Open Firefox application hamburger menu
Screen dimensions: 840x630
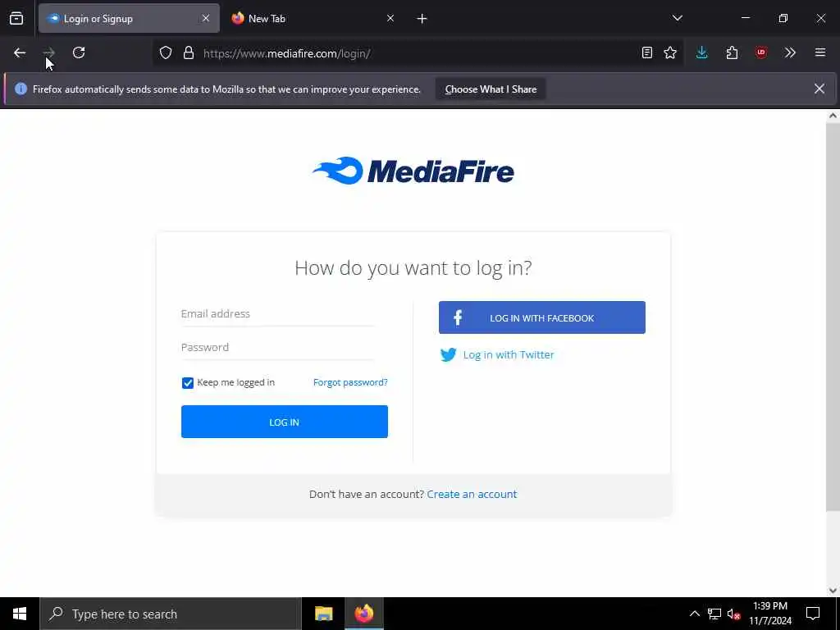[x=820, y=52]
